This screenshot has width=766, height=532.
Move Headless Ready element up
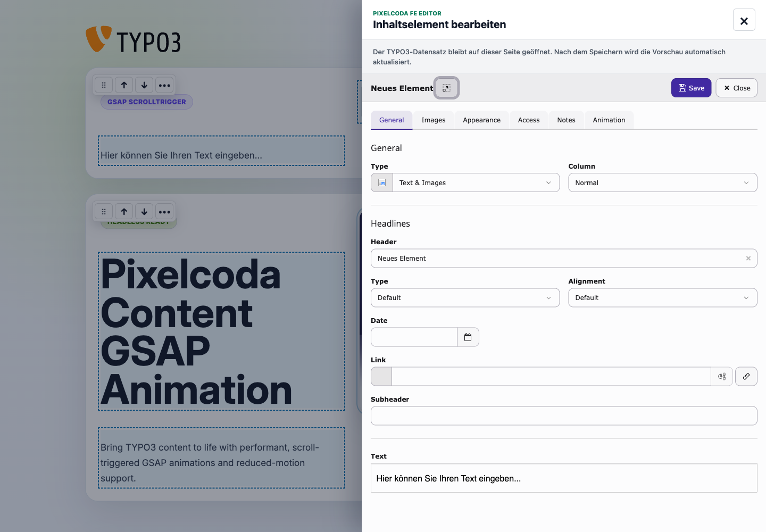tap(124, 212)
